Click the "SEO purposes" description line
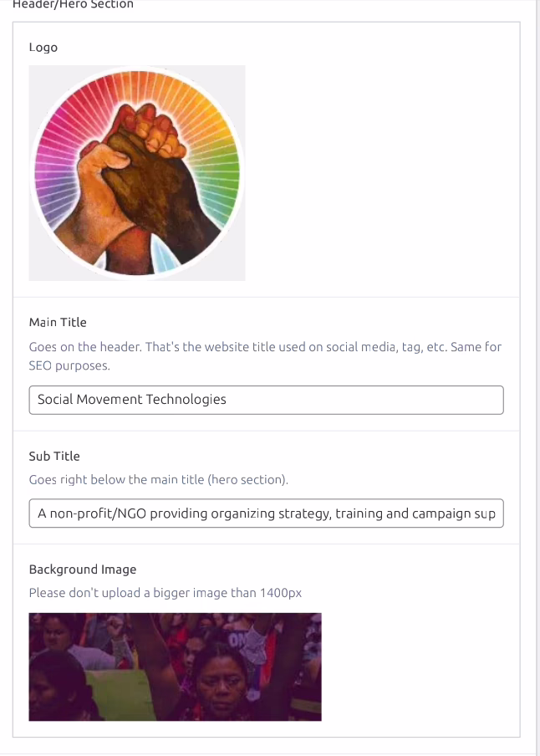540x756 pixels. (69, 366)
